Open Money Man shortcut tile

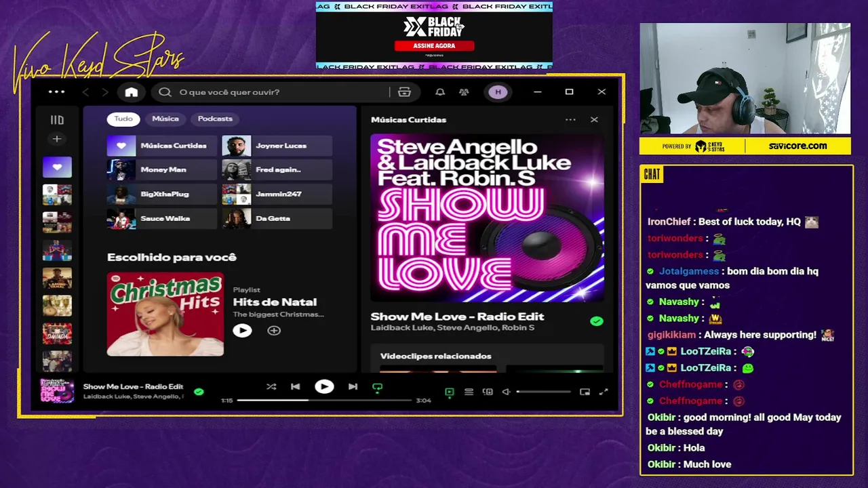click(x=162, y=170)
